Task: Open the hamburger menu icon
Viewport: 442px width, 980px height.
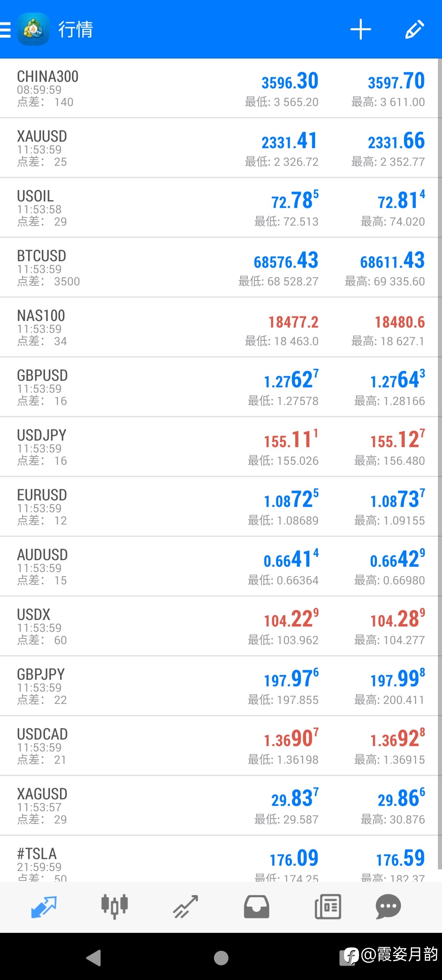Action: 5,29
